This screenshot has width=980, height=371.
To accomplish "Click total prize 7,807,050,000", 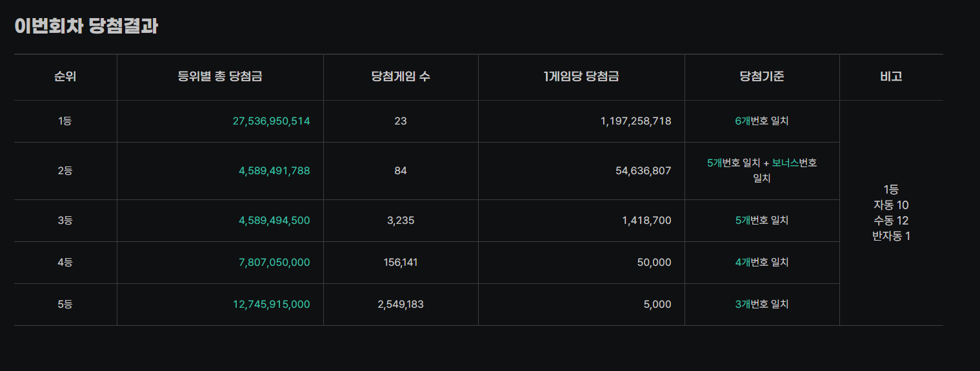I will click(x=274, y=263).
